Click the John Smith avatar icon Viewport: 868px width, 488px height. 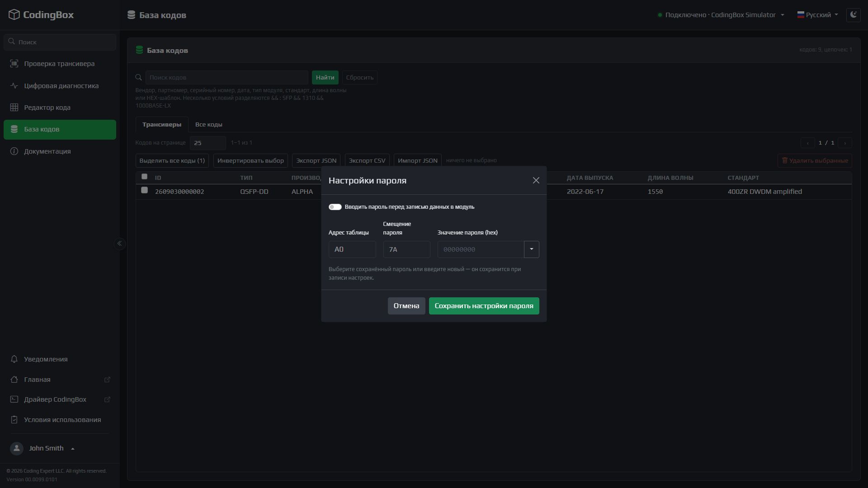(x=17, y=448)
